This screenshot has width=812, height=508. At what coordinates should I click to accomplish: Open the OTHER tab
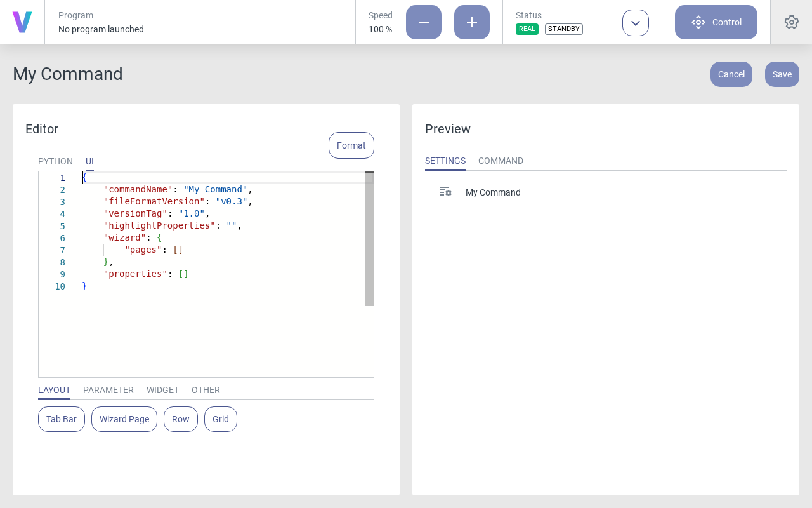click(206, 390)
